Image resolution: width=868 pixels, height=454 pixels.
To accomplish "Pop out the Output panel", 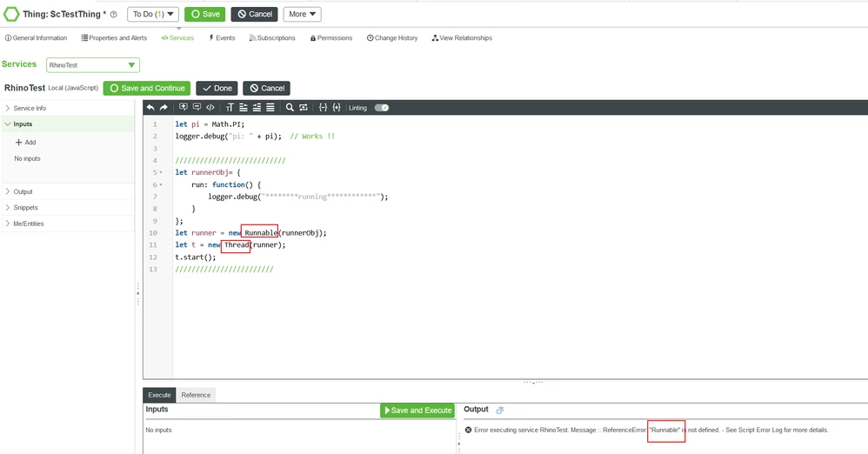I will point(500,411).
